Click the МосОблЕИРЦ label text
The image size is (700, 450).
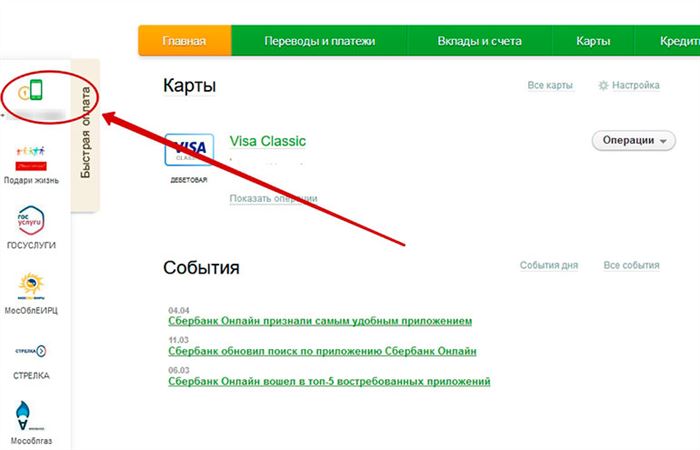click(31, 311)
